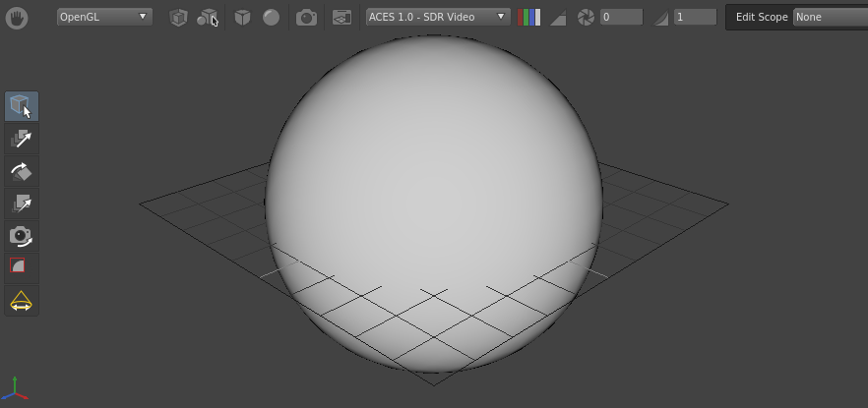Open the ACES 1.0 - SDR Video dropdown
Viewport: 868px width, 408px height.
click(x=437, y=17)
